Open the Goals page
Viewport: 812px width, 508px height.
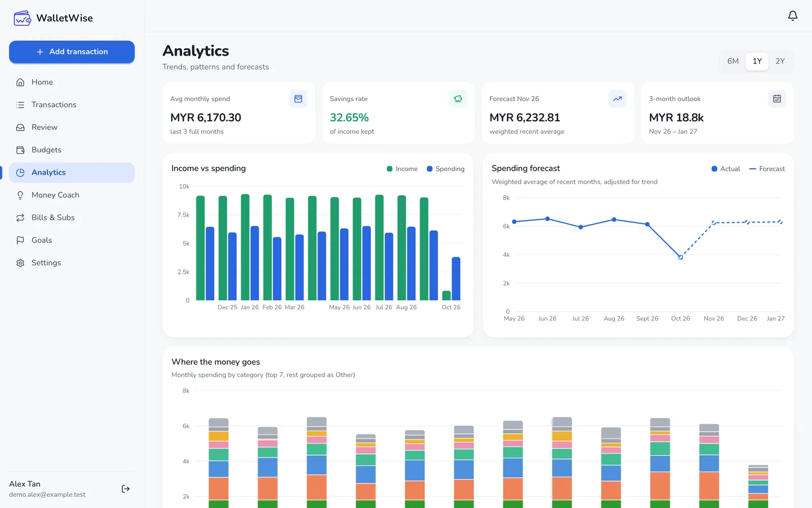pos(72,240)
